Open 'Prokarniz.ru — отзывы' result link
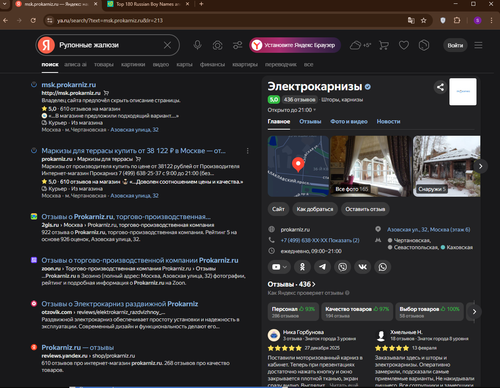The height and width of the screenshot is (388, 500). 78,348
